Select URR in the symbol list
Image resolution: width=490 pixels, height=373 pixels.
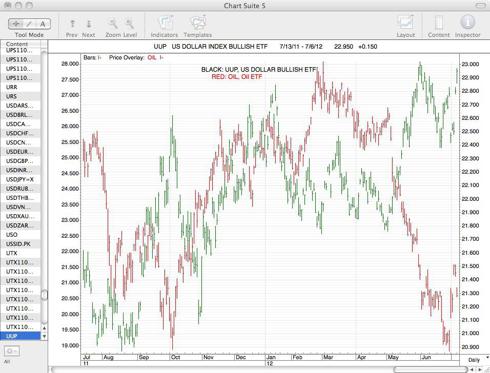pyautogui.click(x=20, y=87)
